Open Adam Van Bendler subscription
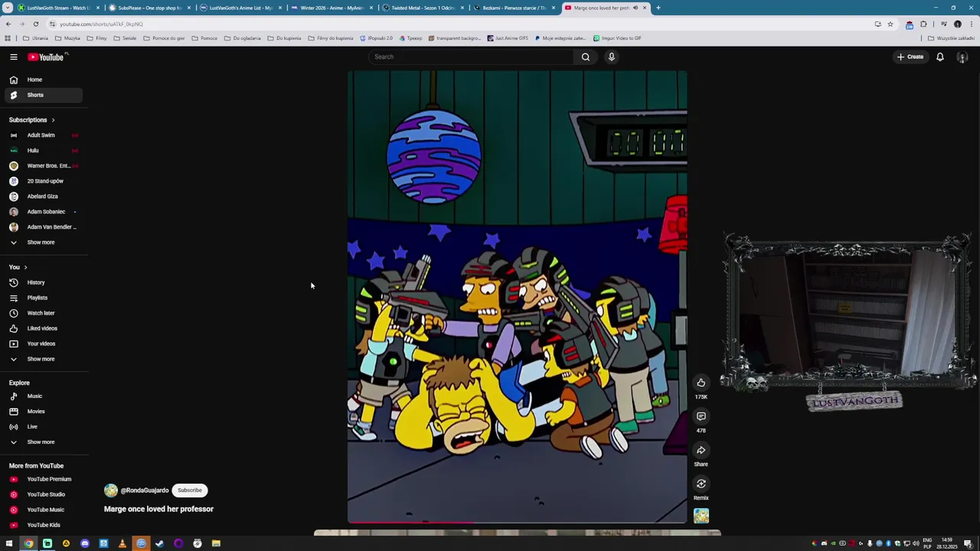 tap(44, 227)
